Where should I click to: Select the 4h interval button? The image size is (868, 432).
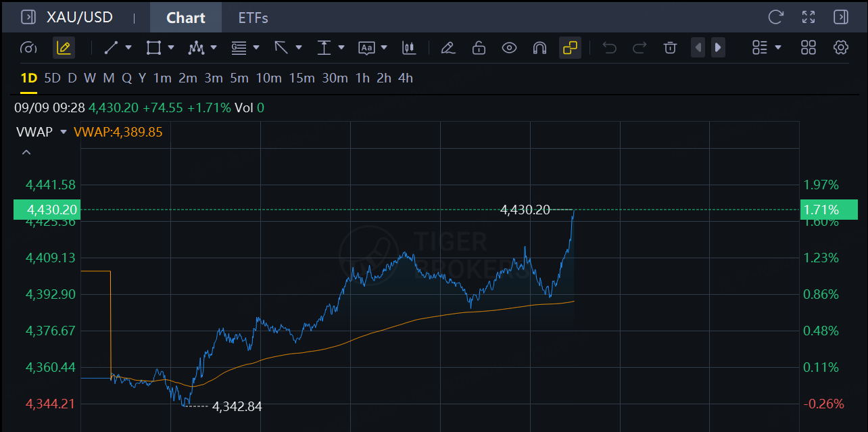406,78
